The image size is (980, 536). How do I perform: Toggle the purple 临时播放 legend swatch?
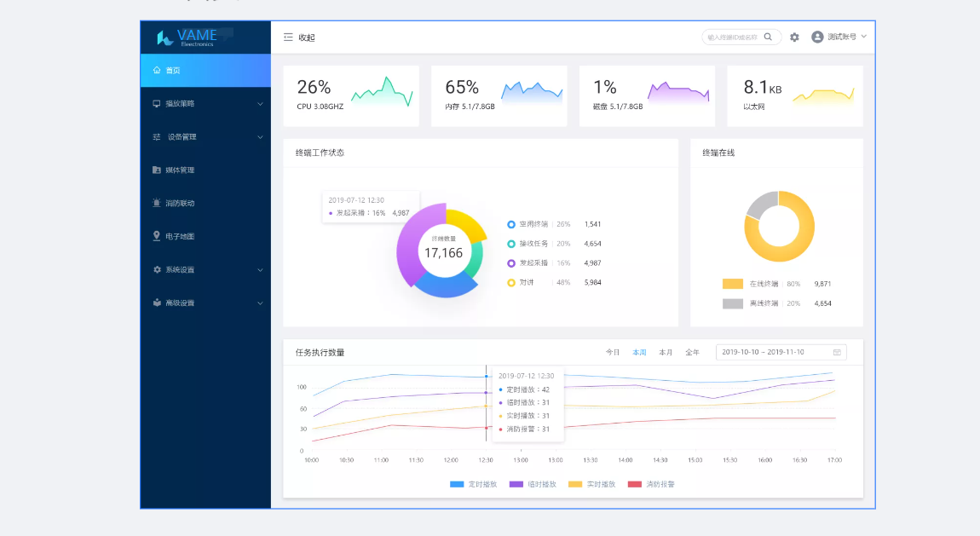(516, 484)
